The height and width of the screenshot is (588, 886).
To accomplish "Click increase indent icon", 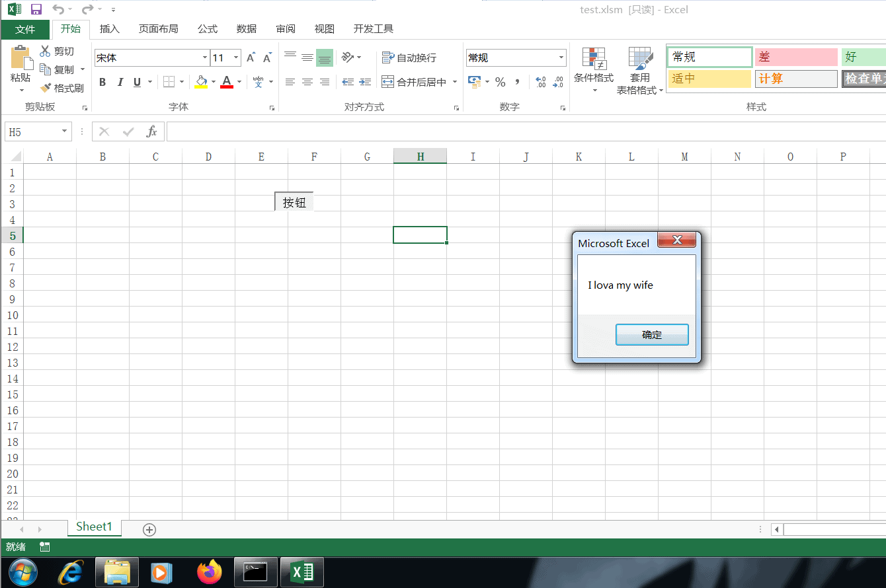I will point(365,82).
